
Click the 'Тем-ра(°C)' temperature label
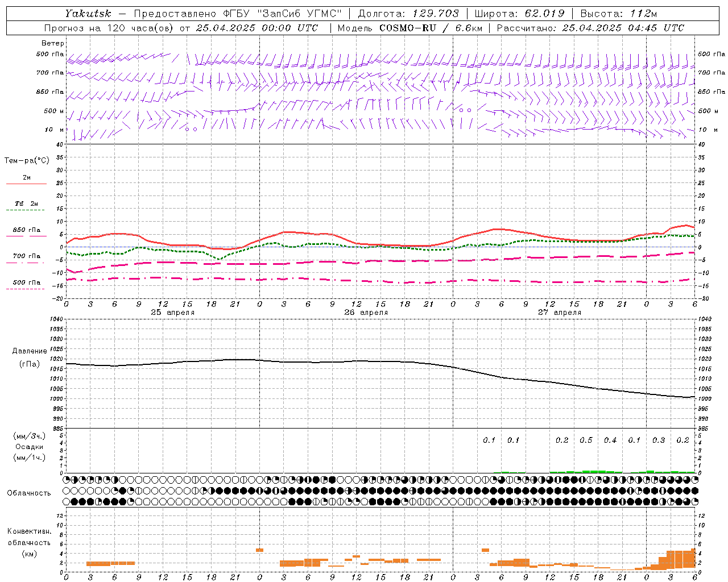(x=27, y=161)
